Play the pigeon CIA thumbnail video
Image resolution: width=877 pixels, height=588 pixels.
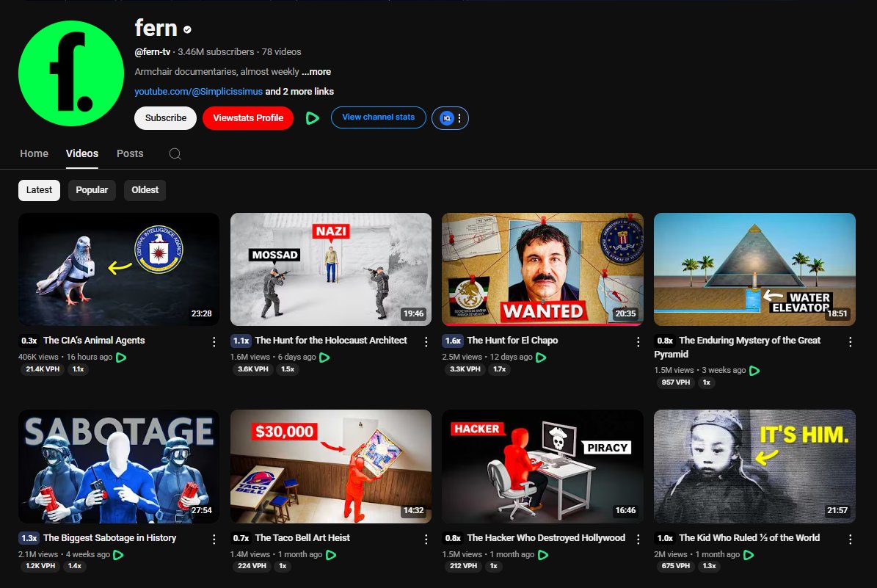point(119,269)
